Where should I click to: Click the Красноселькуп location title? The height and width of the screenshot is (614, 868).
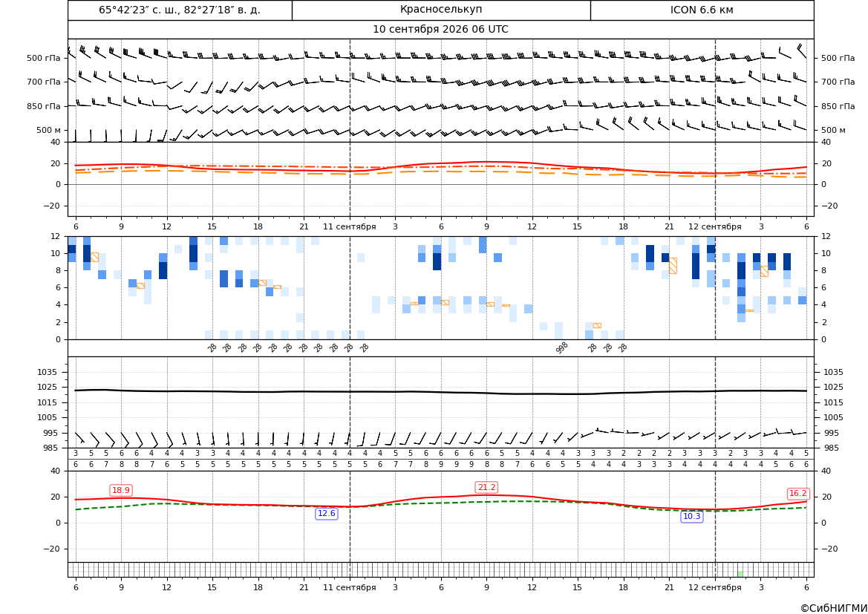tap(441, 10)
